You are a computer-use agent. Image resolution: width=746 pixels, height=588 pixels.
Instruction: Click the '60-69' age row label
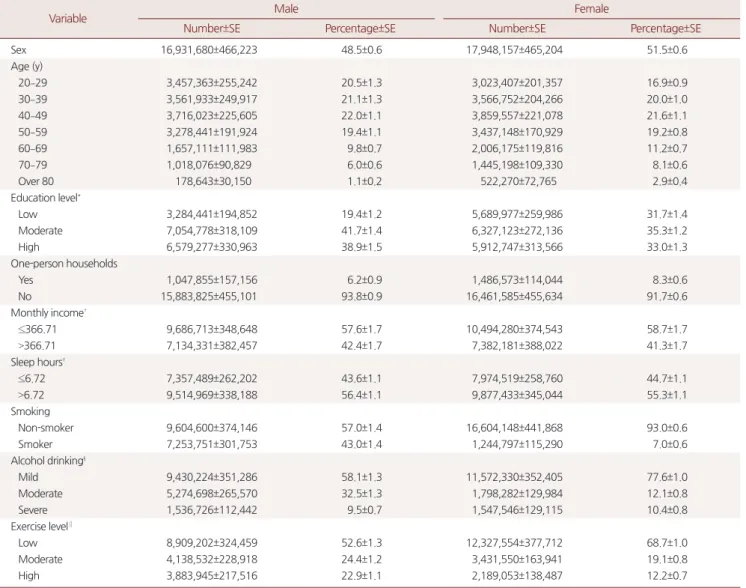click(33, 148)
